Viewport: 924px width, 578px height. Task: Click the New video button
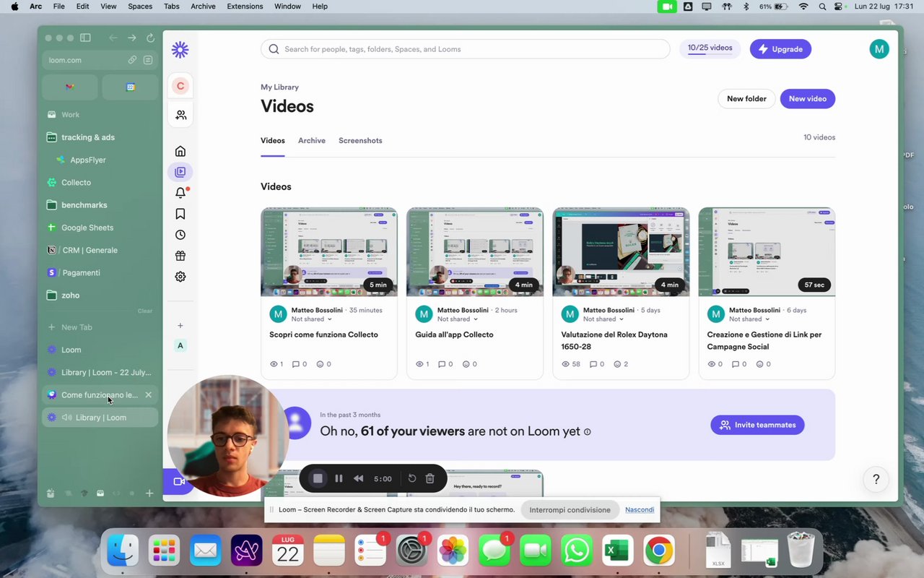[x=808, y=99]
